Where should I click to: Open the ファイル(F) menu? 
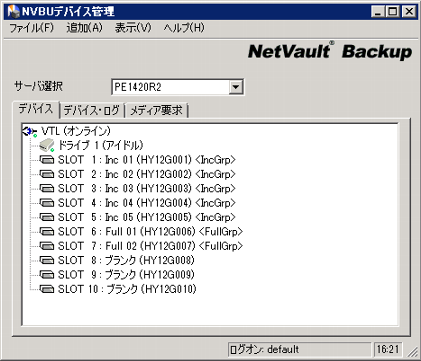tap(31, 28)
